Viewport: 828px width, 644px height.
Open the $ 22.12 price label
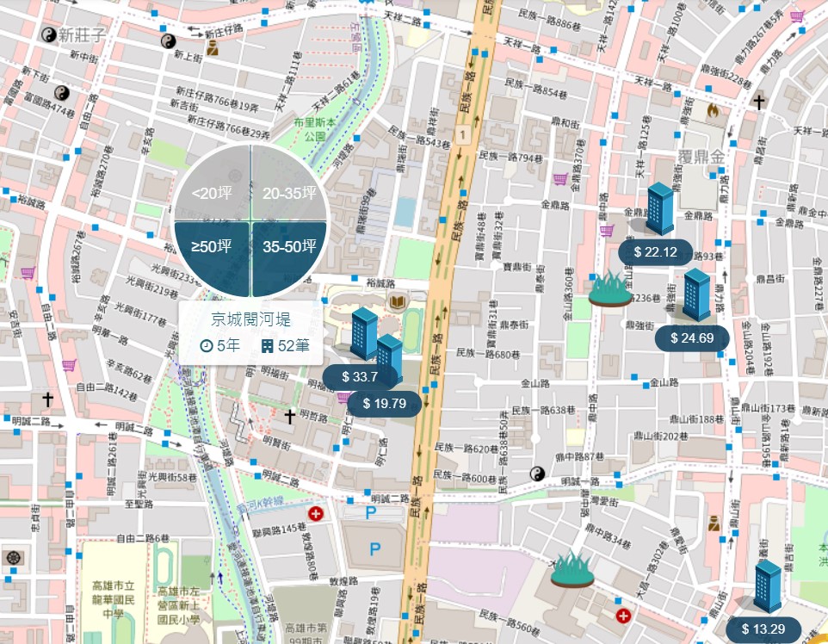655,252
